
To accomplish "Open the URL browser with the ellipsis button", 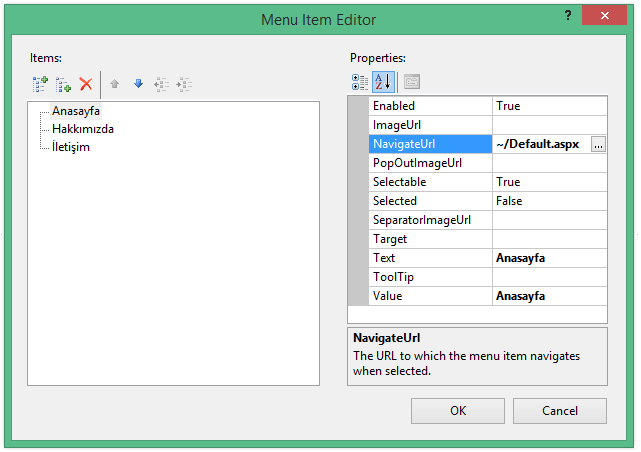I will 598,145.
